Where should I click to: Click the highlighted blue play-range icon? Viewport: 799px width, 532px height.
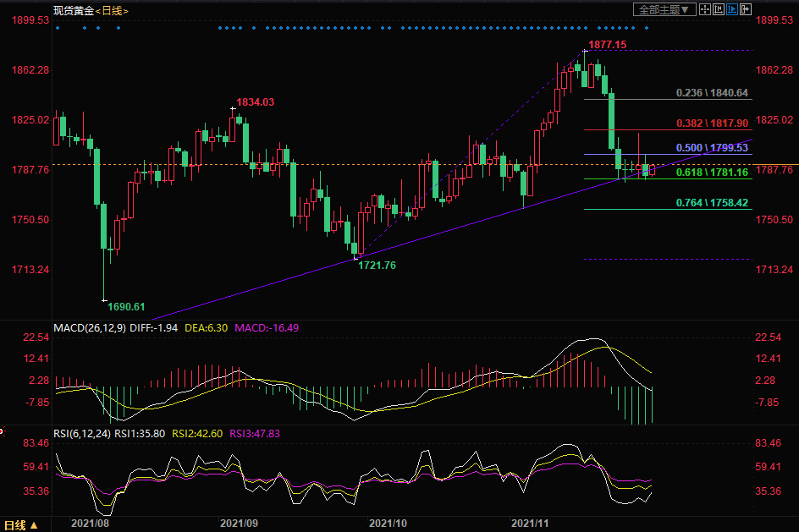click(x=732, y=9)
